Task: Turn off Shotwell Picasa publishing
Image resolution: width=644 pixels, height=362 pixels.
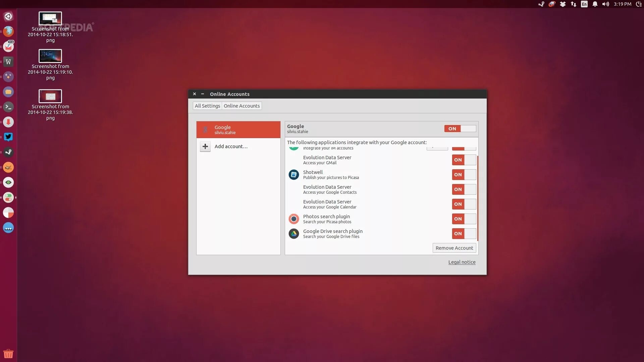Action: coord(464,175)
